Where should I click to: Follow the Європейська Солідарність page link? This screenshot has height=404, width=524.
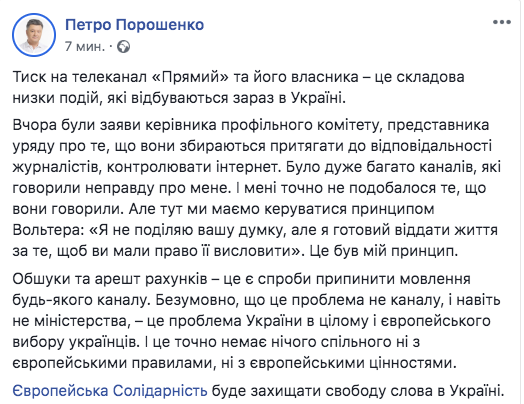point(110,391)
